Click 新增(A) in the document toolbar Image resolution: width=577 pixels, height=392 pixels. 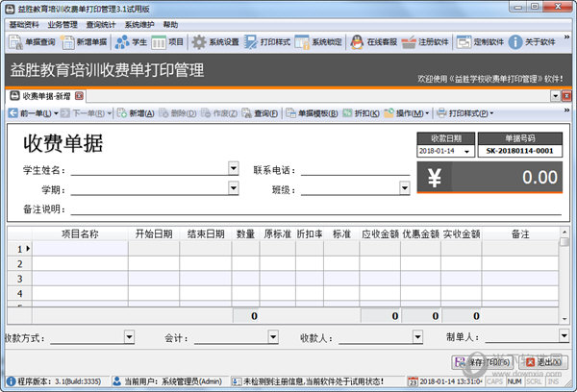click(136, 113)
